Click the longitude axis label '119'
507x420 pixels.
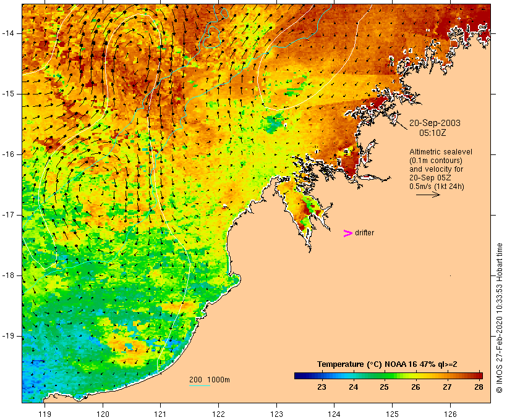(x=45, y=414)
